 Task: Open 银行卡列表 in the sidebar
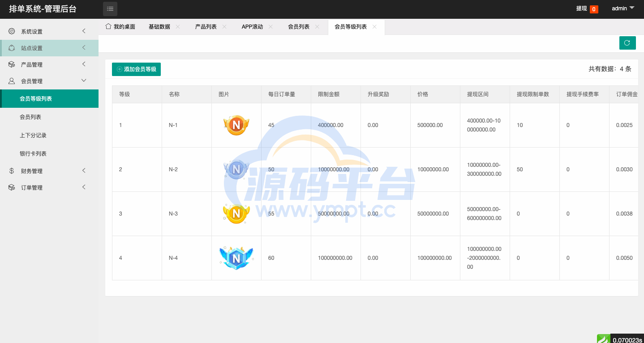point(49,153)
